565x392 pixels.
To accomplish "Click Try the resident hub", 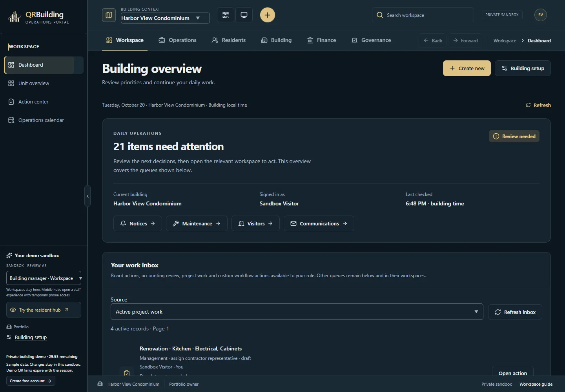I will [44, 310].
